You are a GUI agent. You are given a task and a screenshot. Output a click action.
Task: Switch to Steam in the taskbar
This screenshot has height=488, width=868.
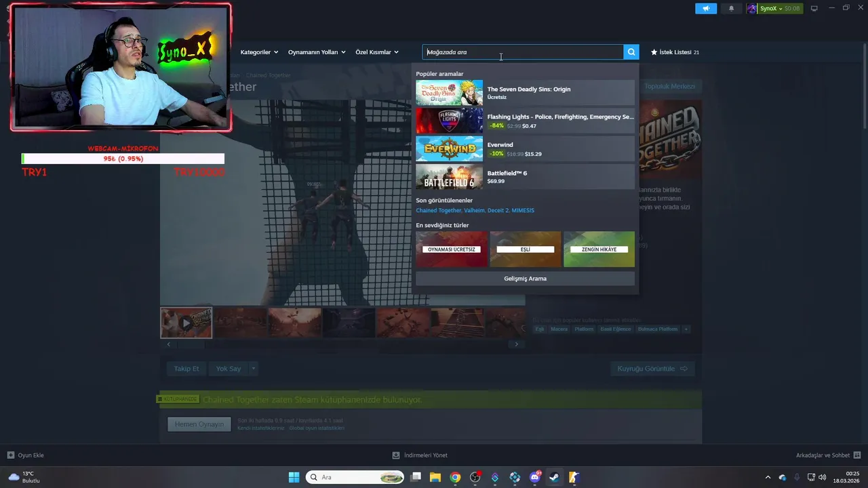point(554,477)
